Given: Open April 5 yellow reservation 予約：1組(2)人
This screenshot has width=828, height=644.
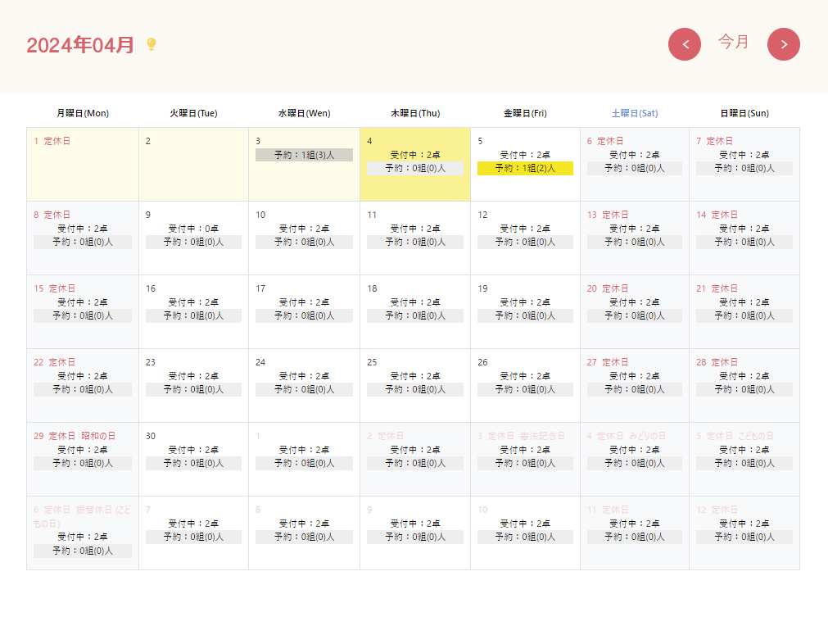Looking at the screenshot, I should (x=525, y=168).
